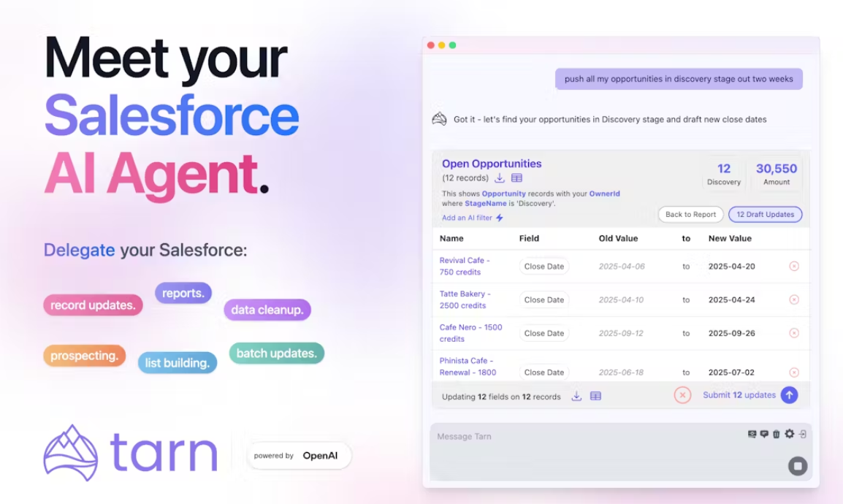Click new value 2025-04-24
Image resolution: width=843 pixels, height=504 pixels.
[x=732, y=299]
